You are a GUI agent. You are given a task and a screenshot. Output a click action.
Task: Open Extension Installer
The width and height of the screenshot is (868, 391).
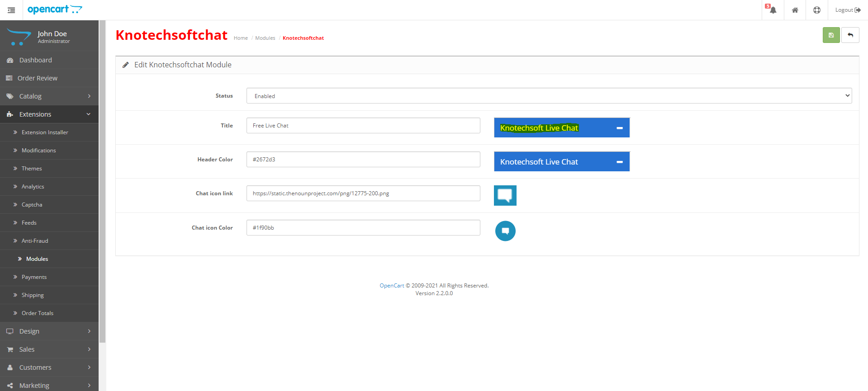coord(49,132)
